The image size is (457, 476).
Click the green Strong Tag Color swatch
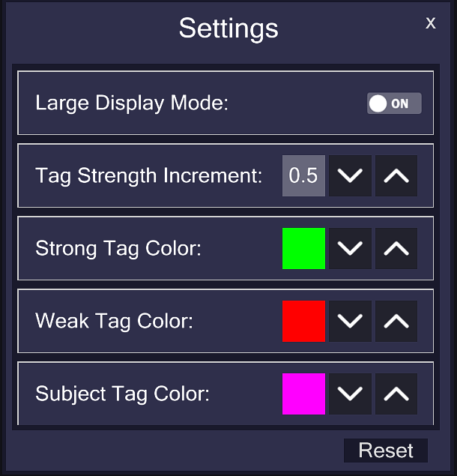tap(303, 249)
